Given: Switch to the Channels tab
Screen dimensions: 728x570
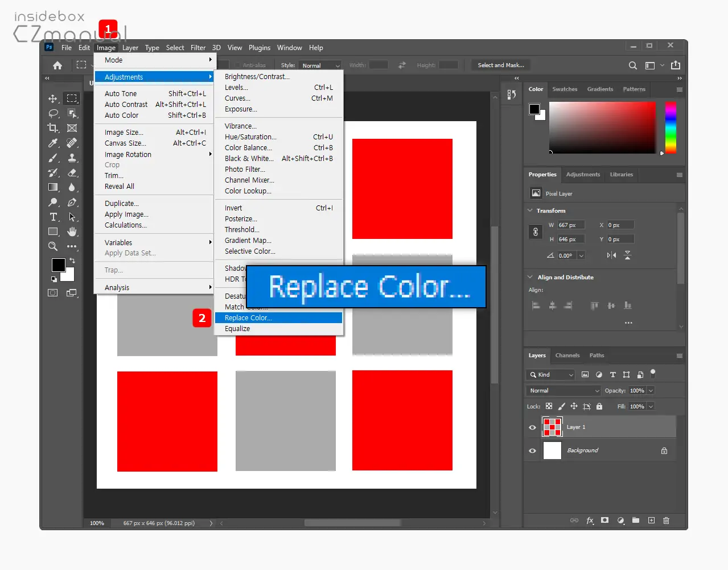Looking at the screenshot, I should click(567, 356).
